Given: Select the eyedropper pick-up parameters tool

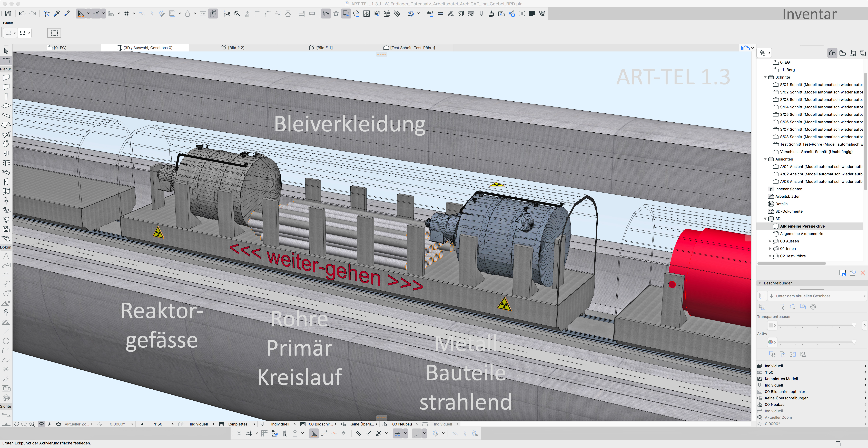Looking at the screenshot, I should [57, 14].
